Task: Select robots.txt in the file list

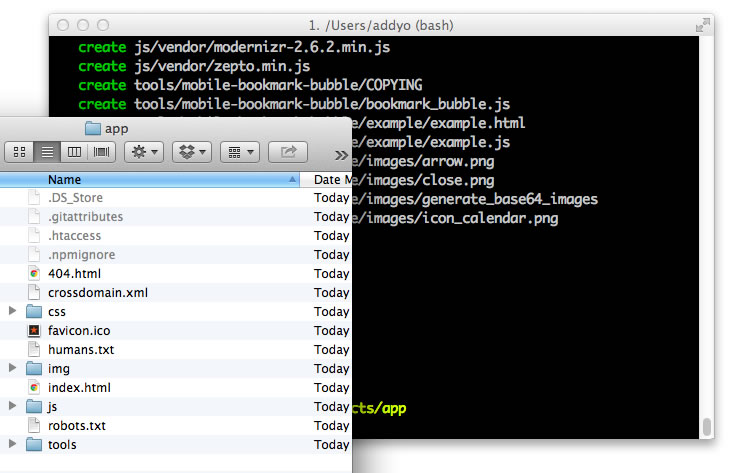Action: click(x=76, y=426)
